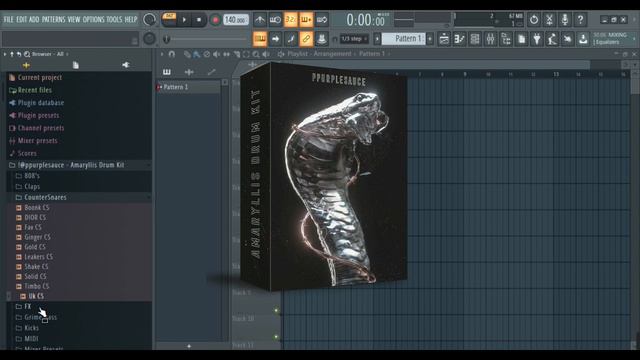Screen dimensions: 640x360
Task: Select the Timbo CS sample
Action: click(x=33, y=286)
